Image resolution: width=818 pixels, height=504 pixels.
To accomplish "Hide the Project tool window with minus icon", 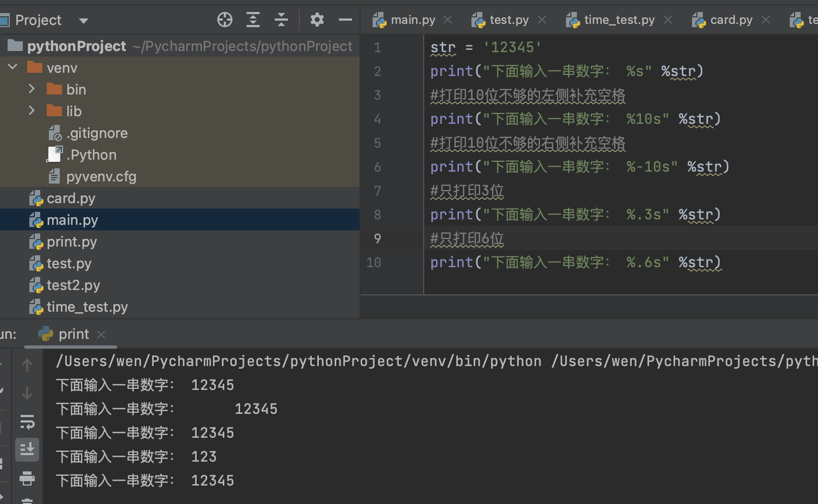I will (x=345, y=20).
